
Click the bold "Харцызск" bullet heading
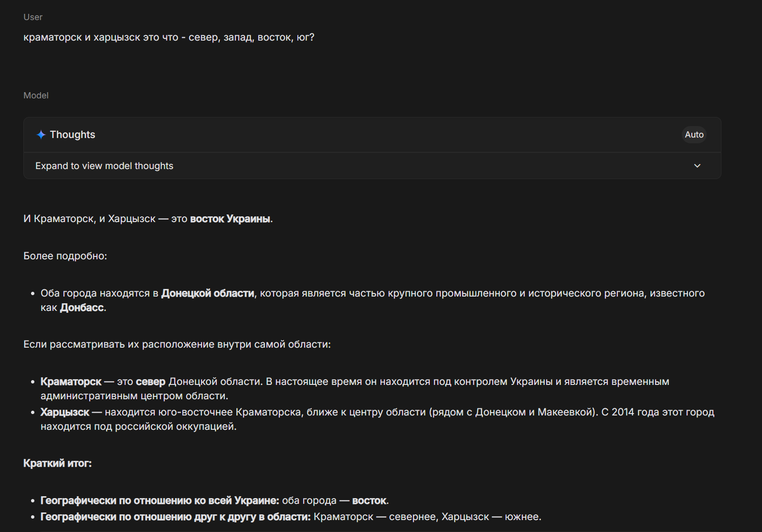tap(65, 412)
